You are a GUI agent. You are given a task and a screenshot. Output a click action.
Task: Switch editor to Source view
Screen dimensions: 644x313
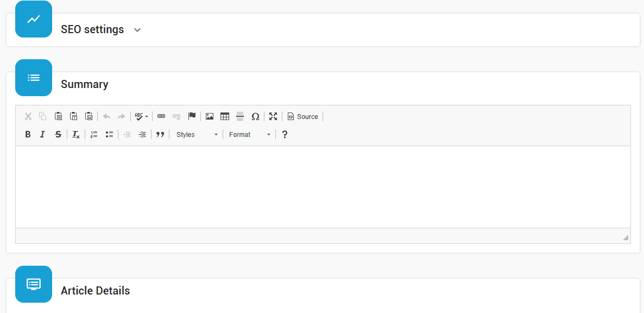(x=302, y=116)
